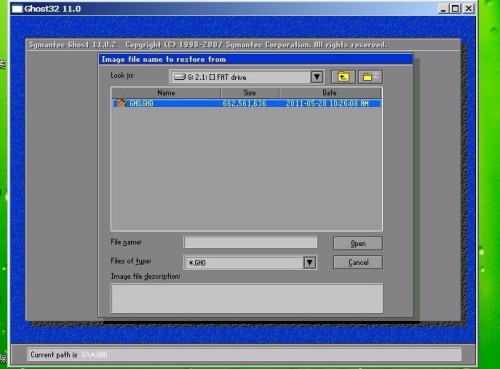The height and width of the screenshot is (369, 500).
Task: Click the GHO.GHO file name
Action: (x=141, y=103)
